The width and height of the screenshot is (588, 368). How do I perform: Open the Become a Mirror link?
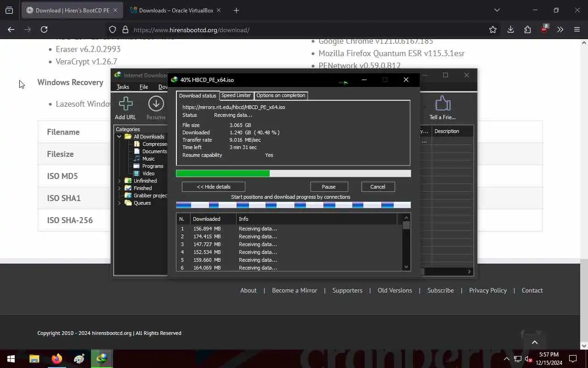[294, 290]
